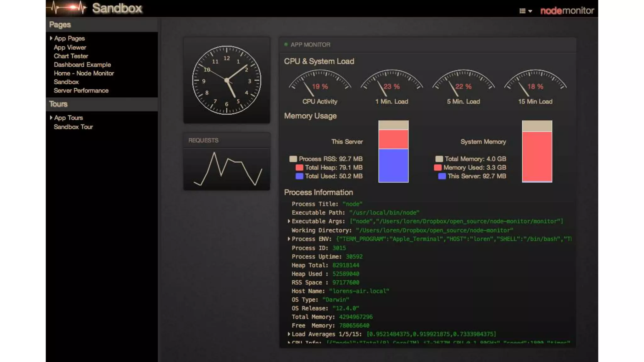Click the analog clock widget
Viewport: 644px width, 362px height.
coord(226,80)
